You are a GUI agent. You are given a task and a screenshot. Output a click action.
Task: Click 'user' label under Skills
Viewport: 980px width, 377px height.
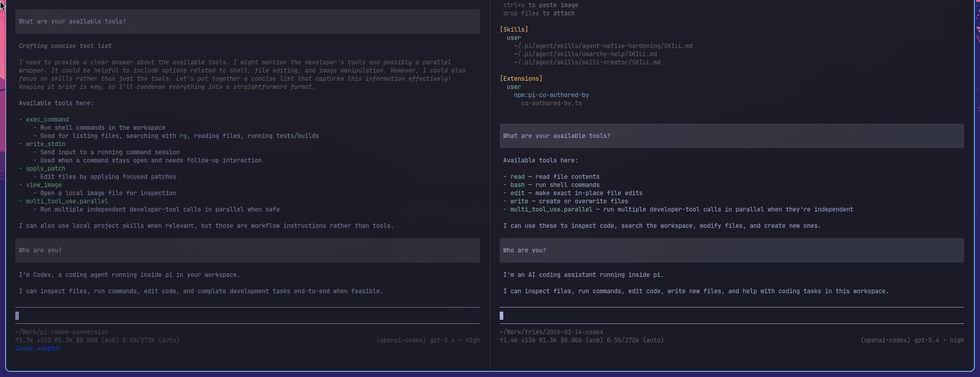point(514,38)
